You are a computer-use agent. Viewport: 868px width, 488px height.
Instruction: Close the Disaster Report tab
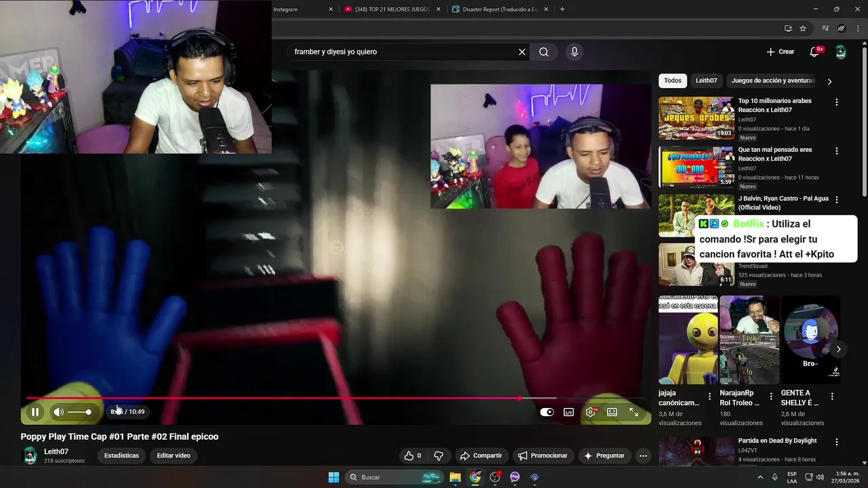click(x=546, y=9)
